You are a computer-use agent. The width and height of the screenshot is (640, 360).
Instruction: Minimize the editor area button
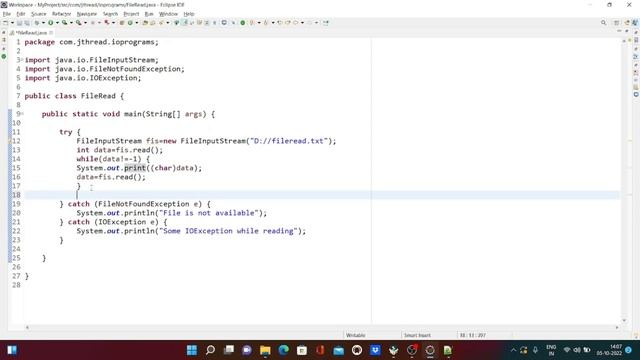pyautogui.click(x=619, y=31)
